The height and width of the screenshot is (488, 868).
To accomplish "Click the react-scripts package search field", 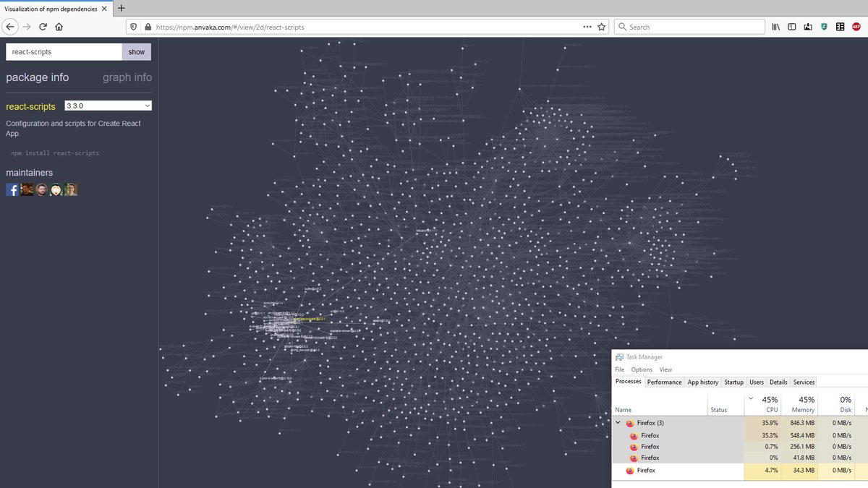I will point(64,51).
